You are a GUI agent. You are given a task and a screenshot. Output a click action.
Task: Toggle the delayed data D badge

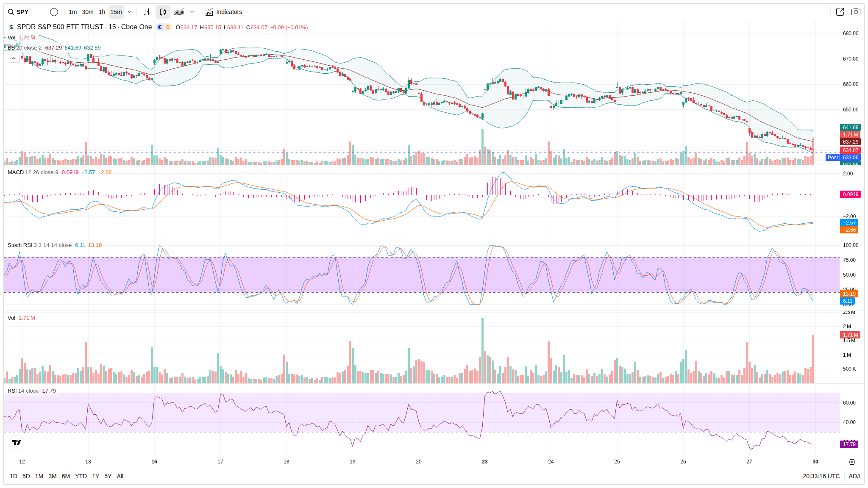(168, 27)
